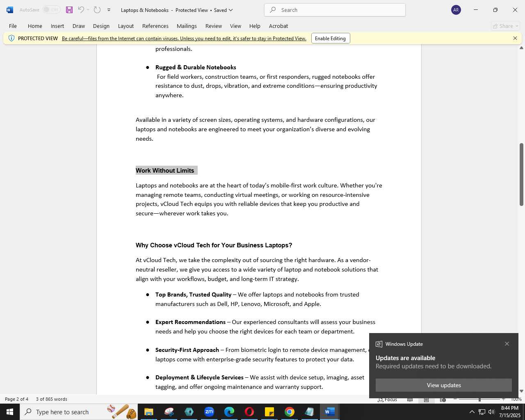
Task: Click the Work Without Limits heading
Action: click(165, 171)
